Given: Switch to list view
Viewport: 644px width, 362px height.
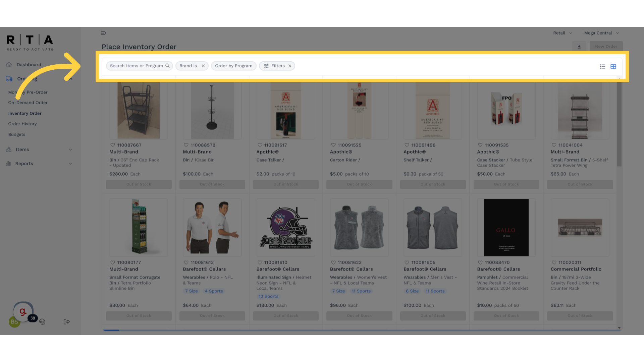Looking at the screenshot, I should [x=602, y=67].
